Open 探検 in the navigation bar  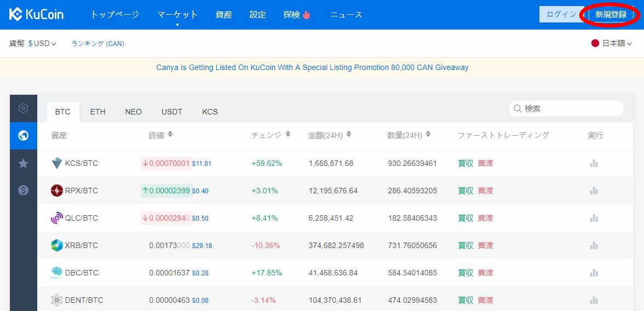[x=291, y=15]
